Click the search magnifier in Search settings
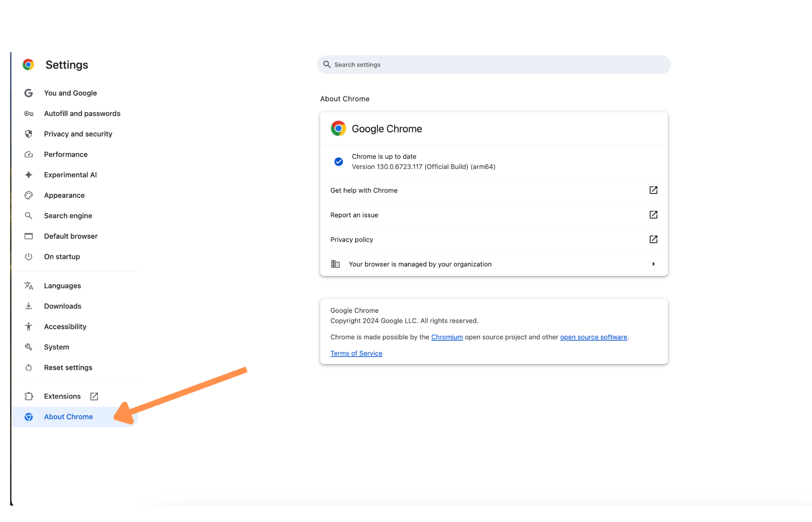The image size is (812, 522). click(x=327, y=64)
